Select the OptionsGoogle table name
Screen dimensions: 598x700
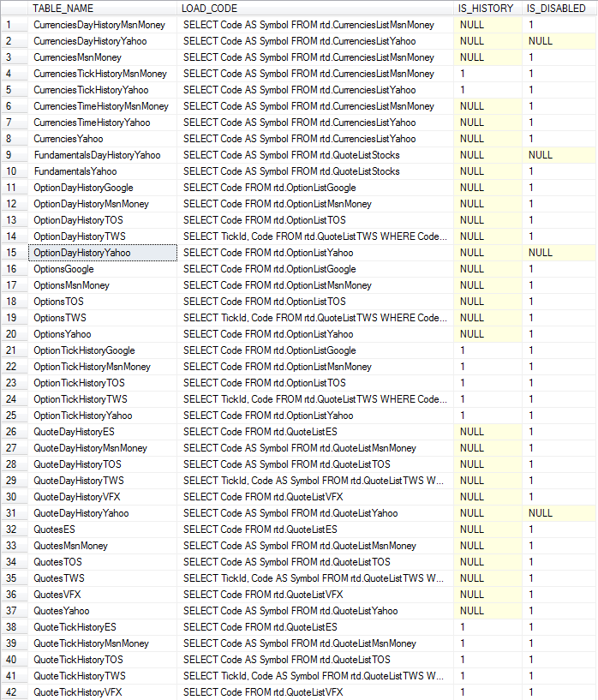[103, 269]
